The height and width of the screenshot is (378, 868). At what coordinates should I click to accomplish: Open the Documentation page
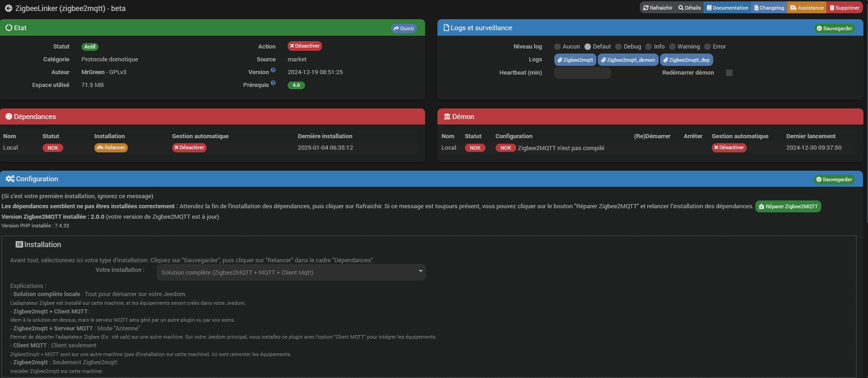tap(727, 8)
